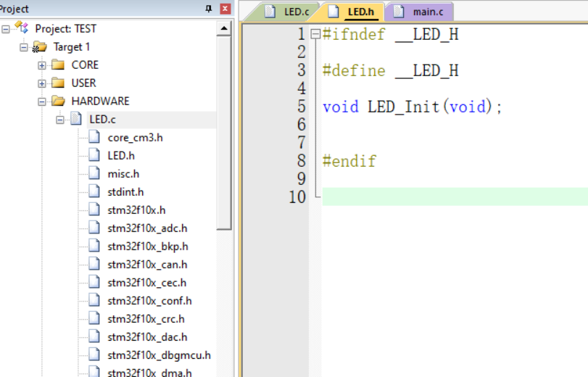Select Target 1 in project tree
This screenshot has width=588, height=377.
click(x=72, y=47)
